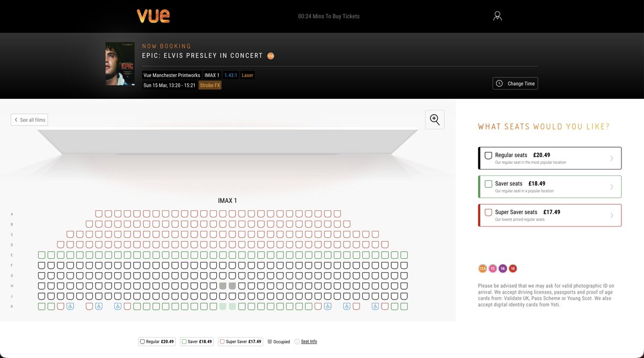Screen dimensions: 644x358
Task: Click the Regular £20.49 legend chip
Action: point(157,341)
